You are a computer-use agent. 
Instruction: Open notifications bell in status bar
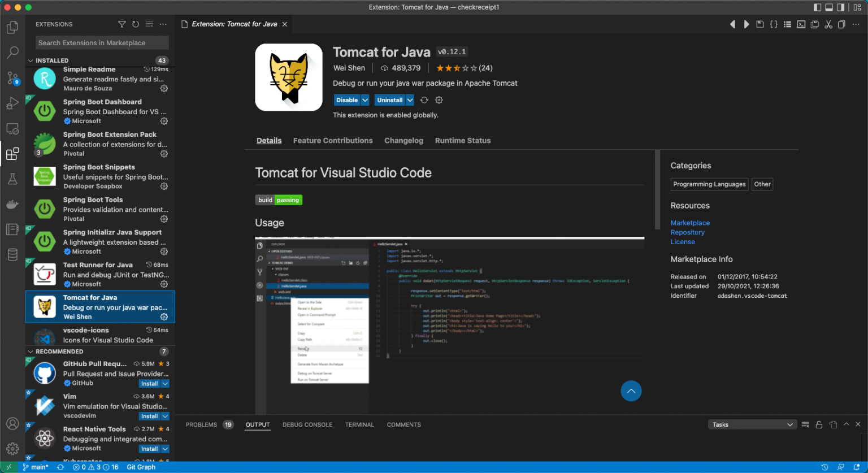click(x=857, y=467)
